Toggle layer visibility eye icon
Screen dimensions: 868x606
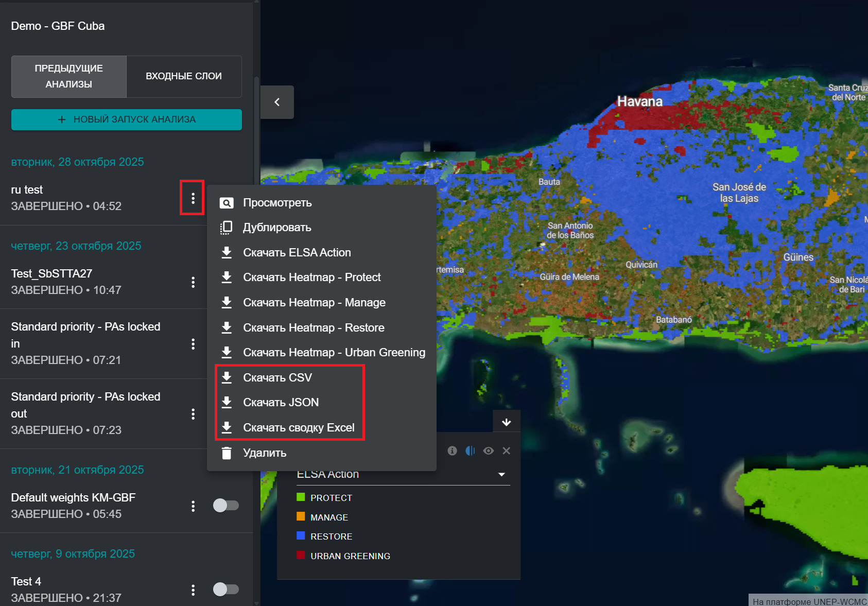(488, 451)
